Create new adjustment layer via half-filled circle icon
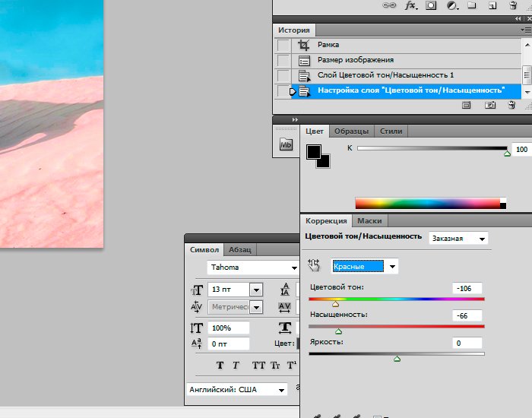Viewport: 532px width, 418px height. 451,5
